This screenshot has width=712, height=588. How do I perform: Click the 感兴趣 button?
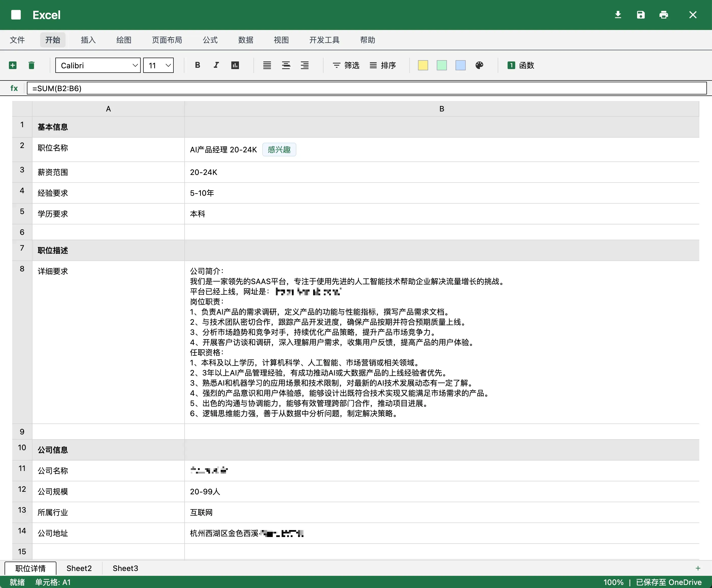279,149
